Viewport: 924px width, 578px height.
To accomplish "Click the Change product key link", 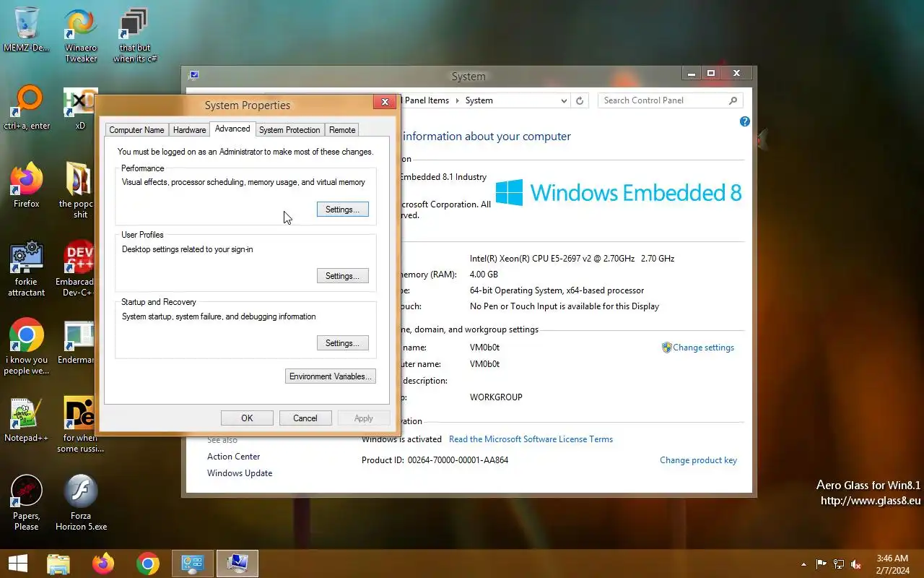I will point(698,460).
